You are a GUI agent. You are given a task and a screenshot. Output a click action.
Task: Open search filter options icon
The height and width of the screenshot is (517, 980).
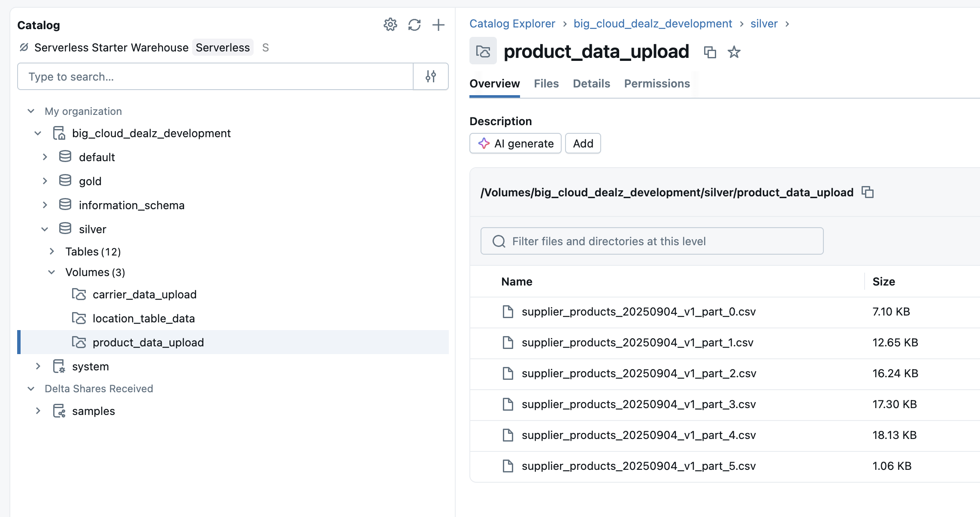pyautogui.click(x=430, y=76)
